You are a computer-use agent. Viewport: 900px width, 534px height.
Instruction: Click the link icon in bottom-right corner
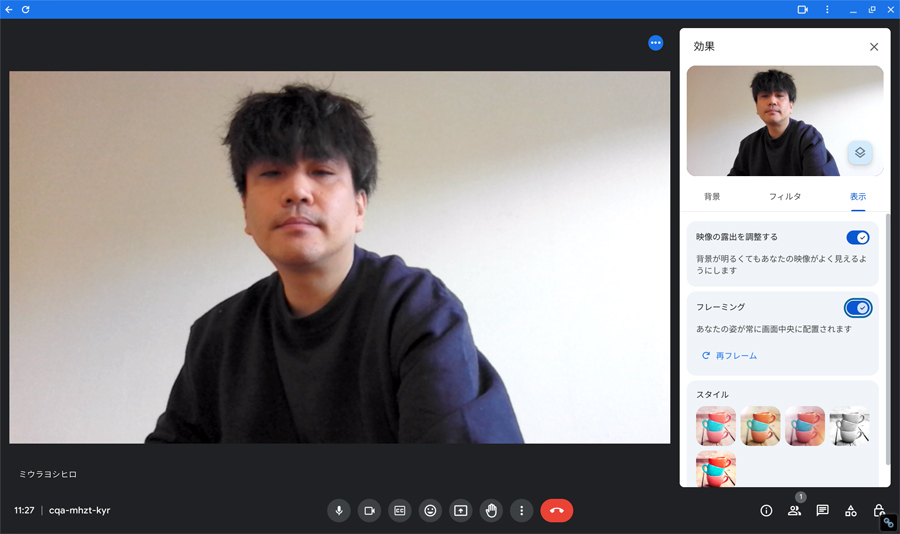coord(889,523)
